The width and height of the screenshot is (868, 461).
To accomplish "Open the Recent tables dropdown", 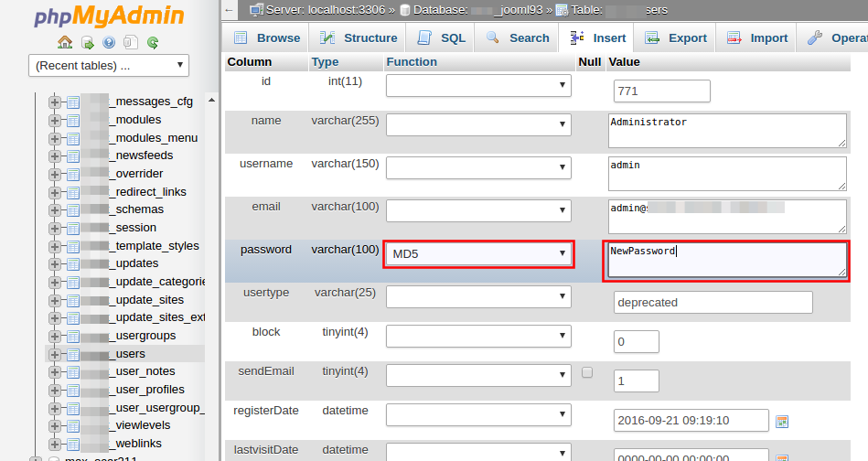I will click(x=110, y=65).
